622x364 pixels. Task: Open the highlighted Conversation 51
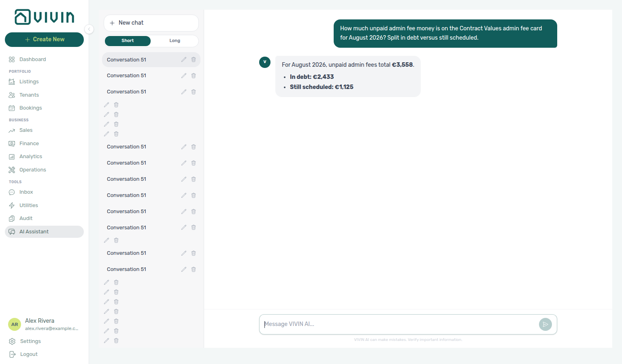click(151, 59)
